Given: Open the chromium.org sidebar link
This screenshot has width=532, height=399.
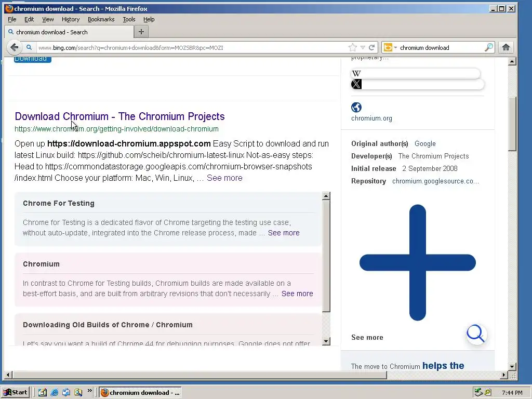Looking at the screenshot, I should point(371,118).
